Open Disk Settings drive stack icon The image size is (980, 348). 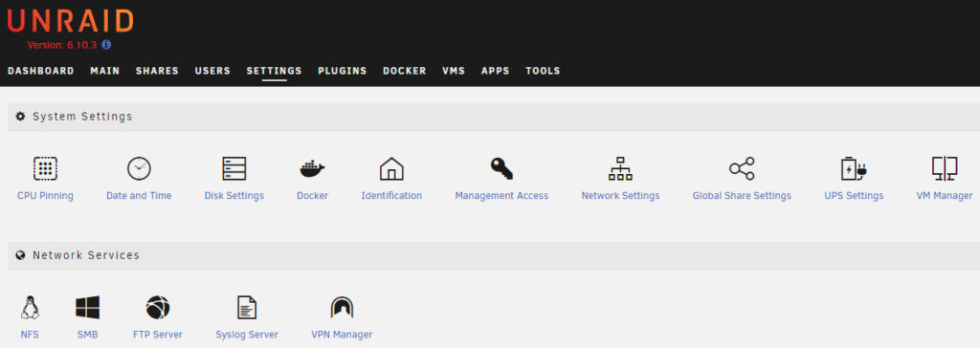pyautogui.click(x=234, y=168)
